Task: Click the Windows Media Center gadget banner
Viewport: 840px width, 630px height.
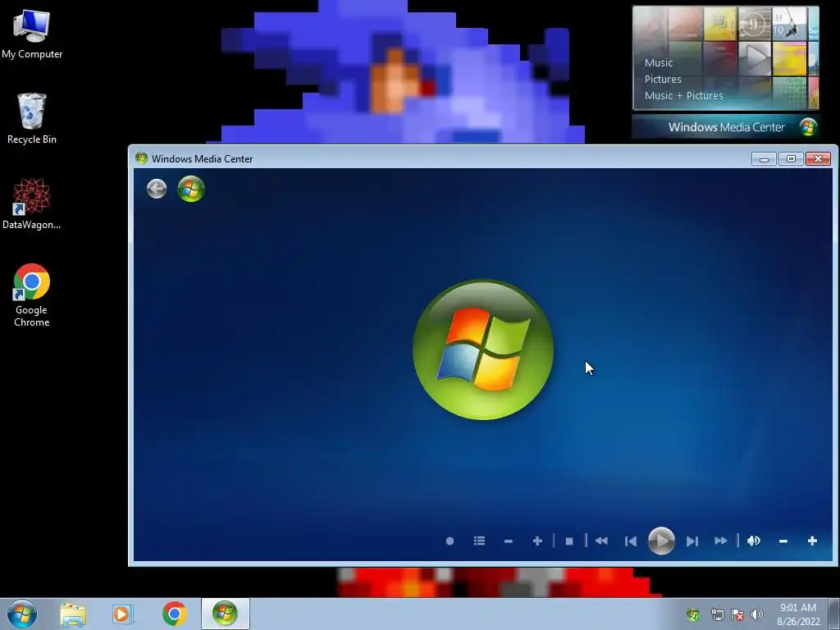Action: (x=725, y=127)
